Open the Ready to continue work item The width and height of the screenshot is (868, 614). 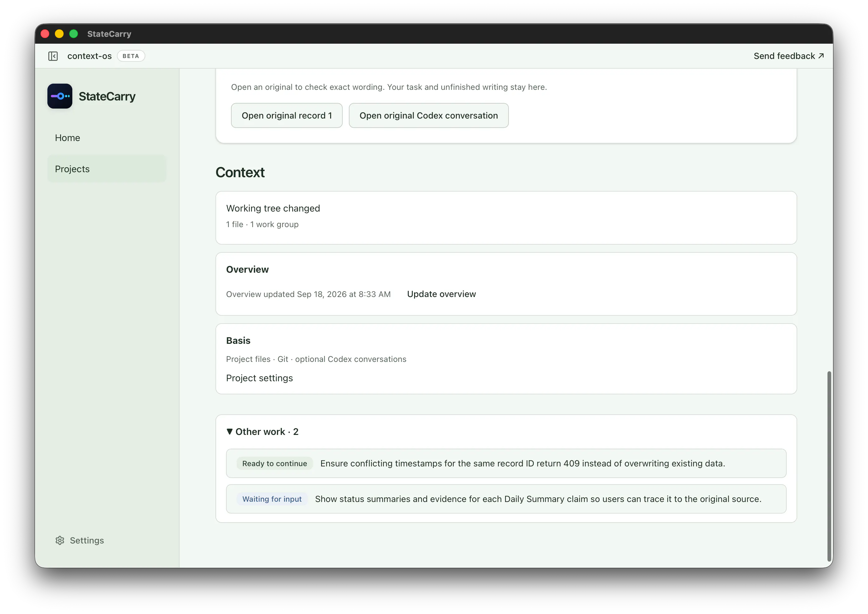pyautogui.click(x=506, y=463)
